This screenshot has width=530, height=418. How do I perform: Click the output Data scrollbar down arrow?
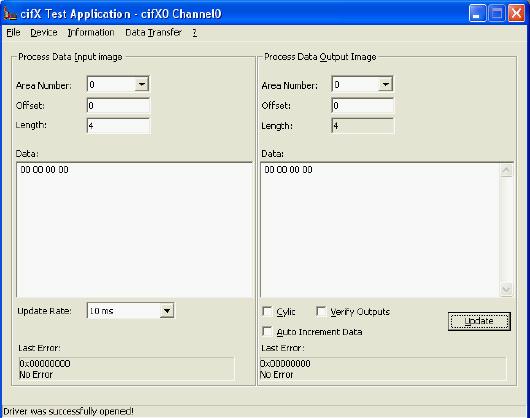[x=506, y=290]
